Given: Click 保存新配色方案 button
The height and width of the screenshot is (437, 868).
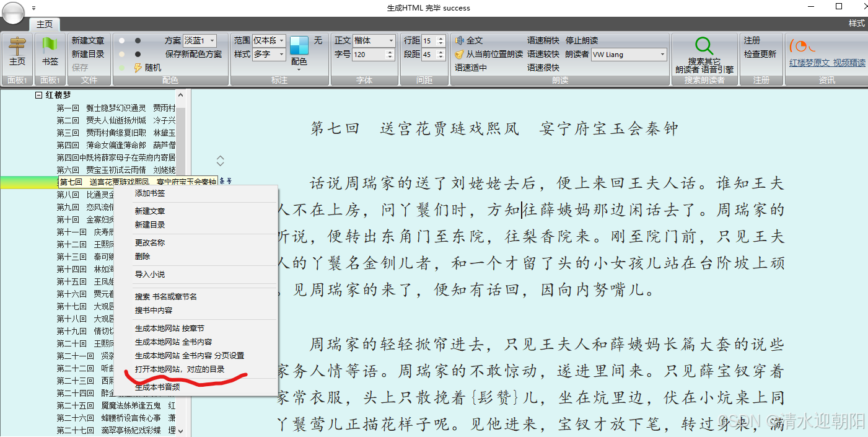Looking at the screenshot, I should click(193, 54).
